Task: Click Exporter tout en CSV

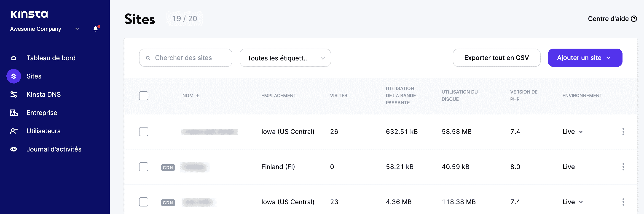Action: pyautogui.click(x=496, y=58)
